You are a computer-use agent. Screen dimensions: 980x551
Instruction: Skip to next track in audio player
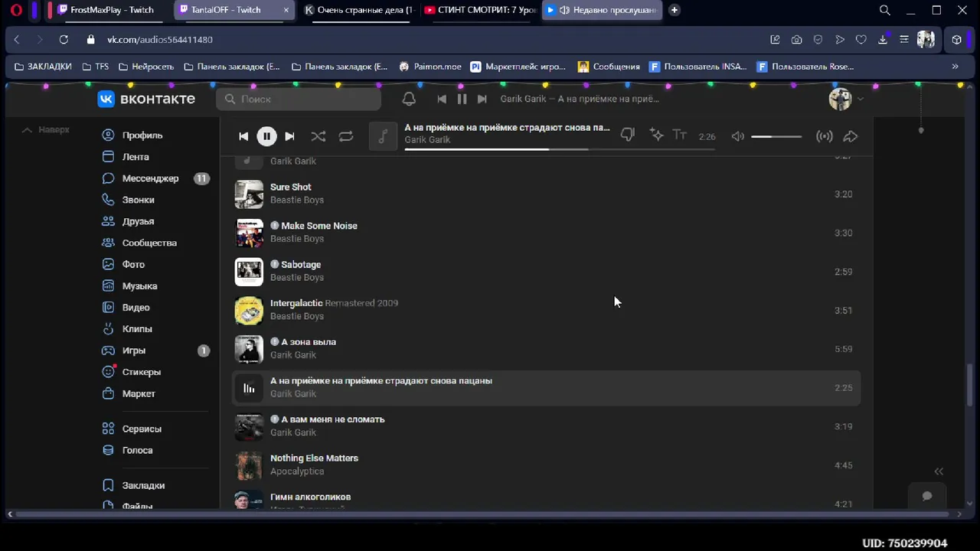289,136
